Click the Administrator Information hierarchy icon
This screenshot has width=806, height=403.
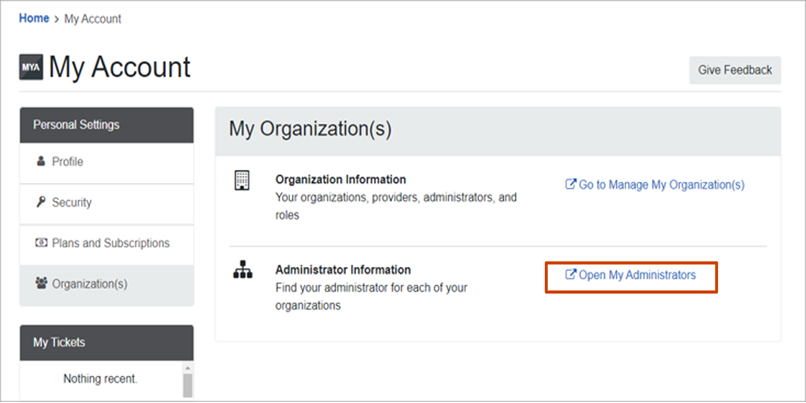(x=242, y=270)
